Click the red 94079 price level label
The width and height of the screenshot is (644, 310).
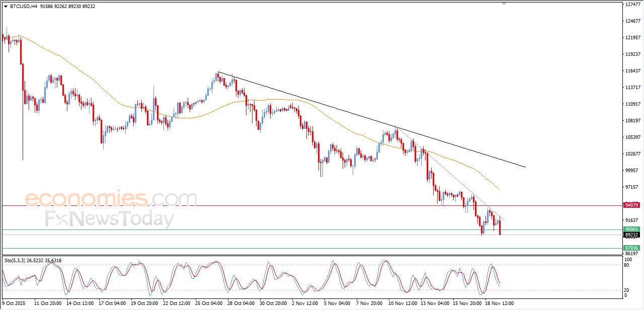coord(631,205)
